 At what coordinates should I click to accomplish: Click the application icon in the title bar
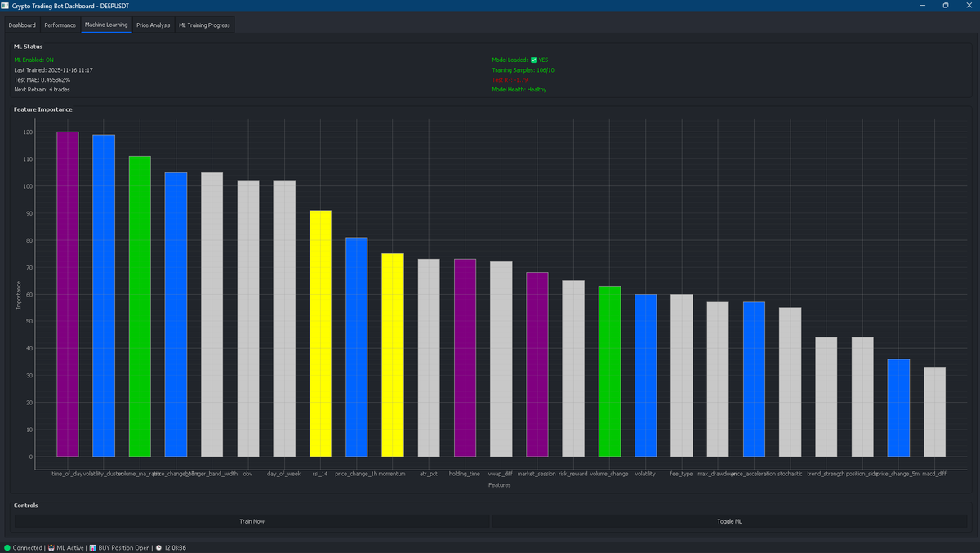tap(7, 6)
